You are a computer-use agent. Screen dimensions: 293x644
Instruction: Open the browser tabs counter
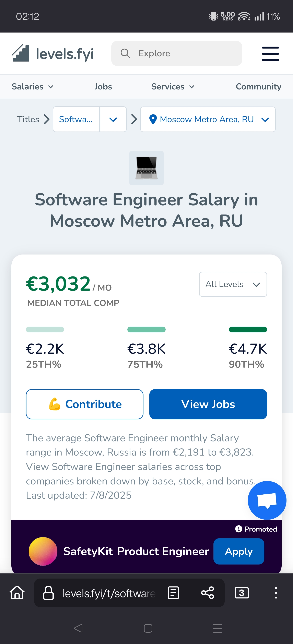click(242, 593)
